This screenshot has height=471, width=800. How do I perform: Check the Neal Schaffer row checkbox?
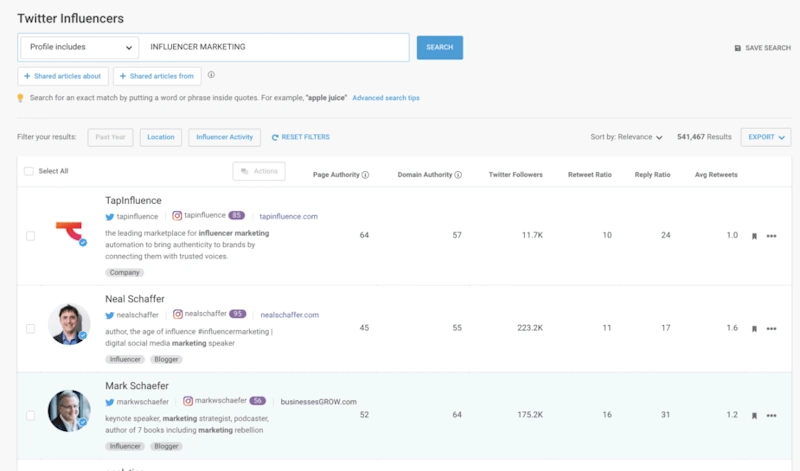(x=31, y=329)
